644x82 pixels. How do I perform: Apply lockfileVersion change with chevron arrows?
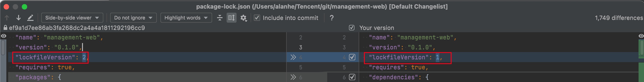(293, 57)
